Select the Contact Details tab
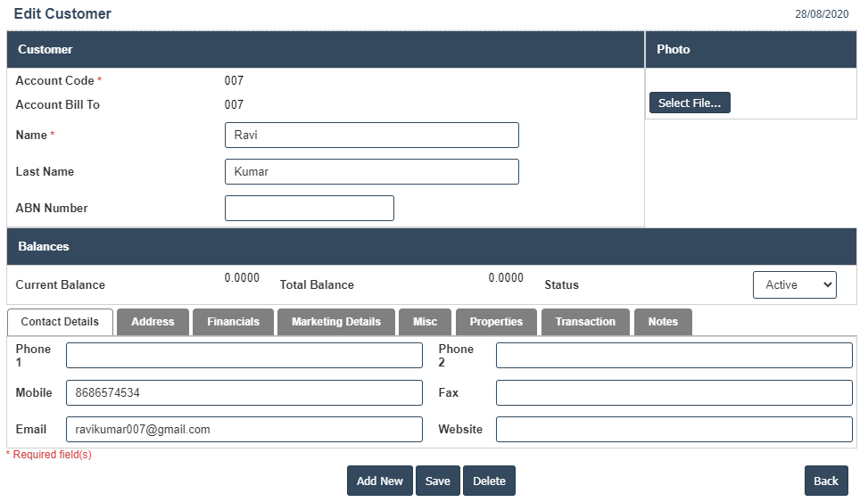868x502 pixels. point(60,322)
